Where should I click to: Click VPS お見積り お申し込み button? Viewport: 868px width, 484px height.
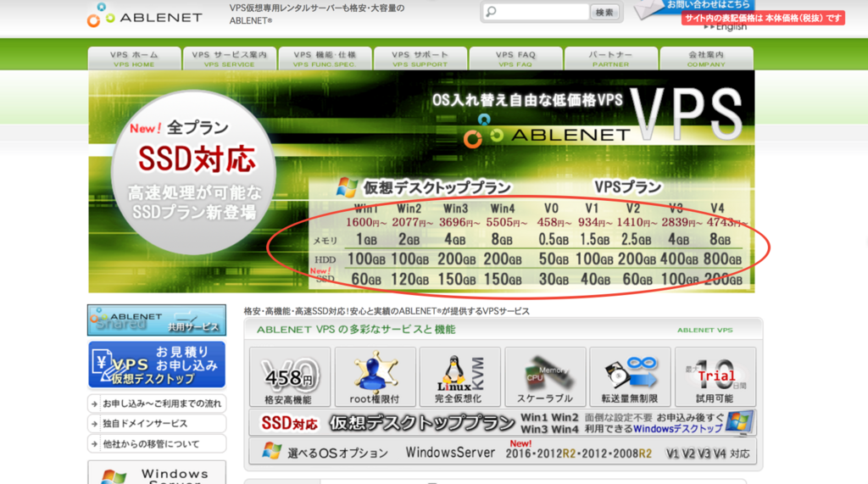[x=157, y=364]
